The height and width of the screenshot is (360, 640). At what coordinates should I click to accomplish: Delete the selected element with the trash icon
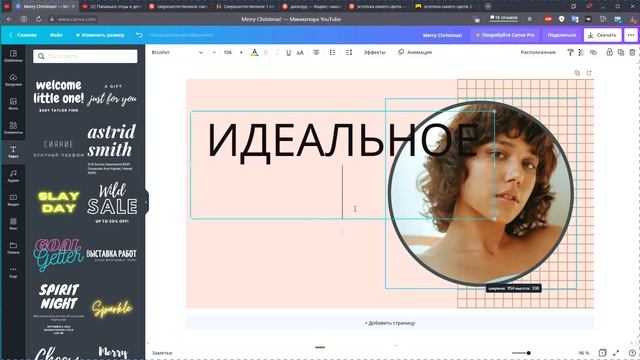(632, 52)
